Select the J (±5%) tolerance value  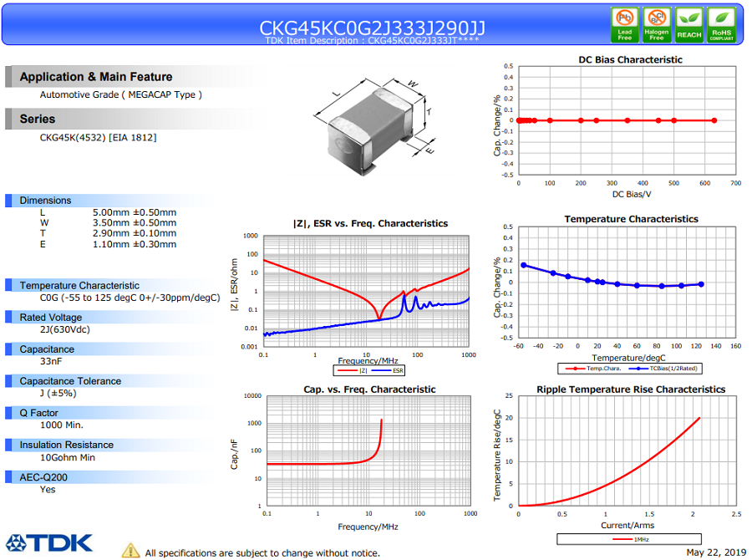point(58,394)
